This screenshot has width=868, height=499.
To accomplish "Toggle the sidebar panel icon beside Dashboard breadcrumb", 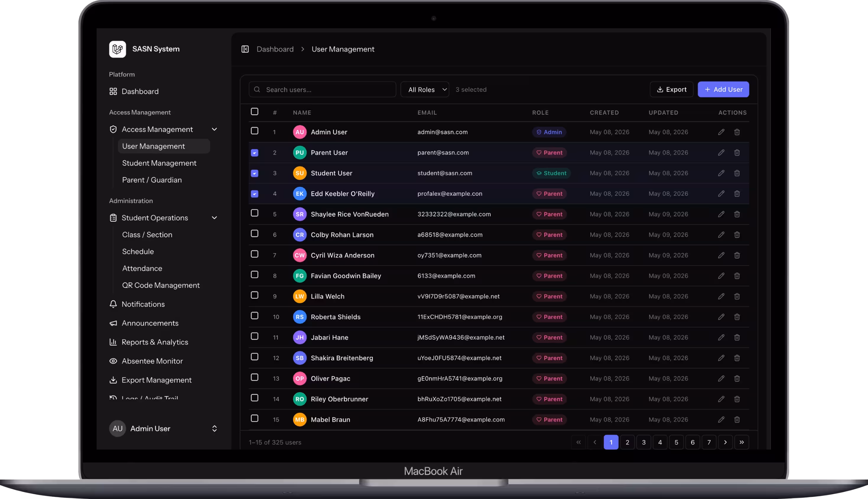I will tap(245, 49).
